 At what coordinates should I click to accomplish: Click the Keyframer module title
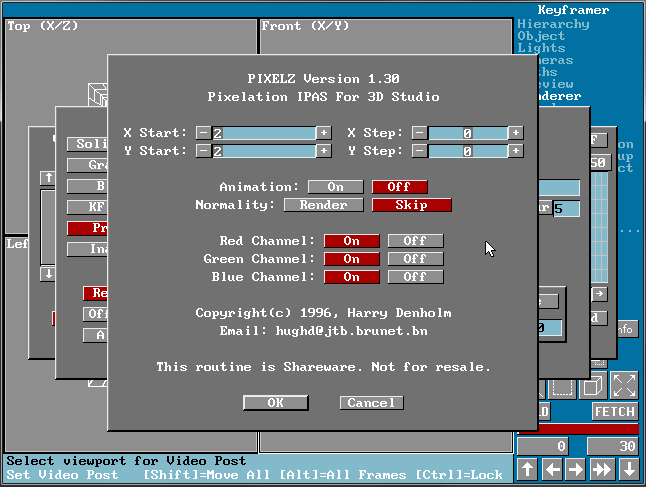(x=573, y=10)
